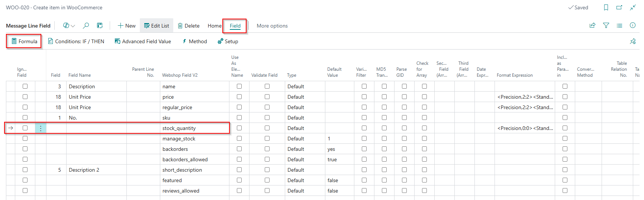Viewport: 644px width, 200px height.
Task: Click Field number 3 in Description row
Action: pos(56,86)
